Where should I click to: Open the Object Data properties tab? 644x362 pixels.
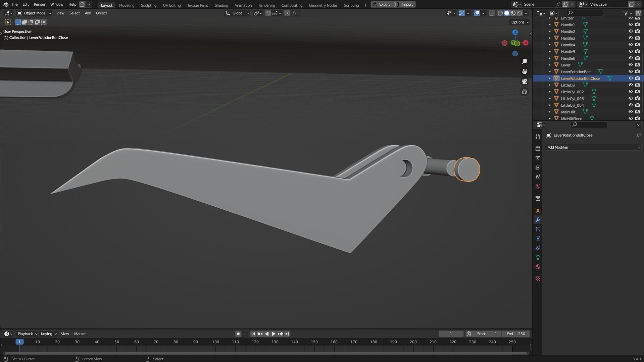coord(538,257)
